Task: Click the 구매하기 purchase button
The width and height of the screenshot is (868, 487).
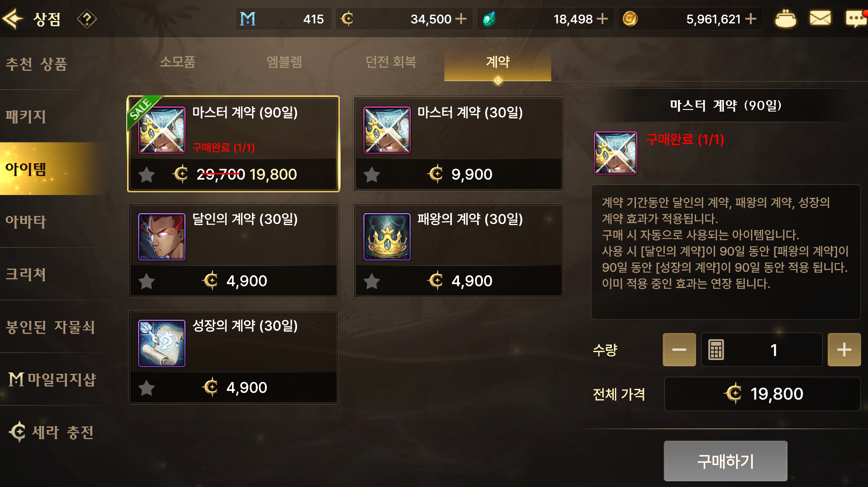Action: (725, 461)
